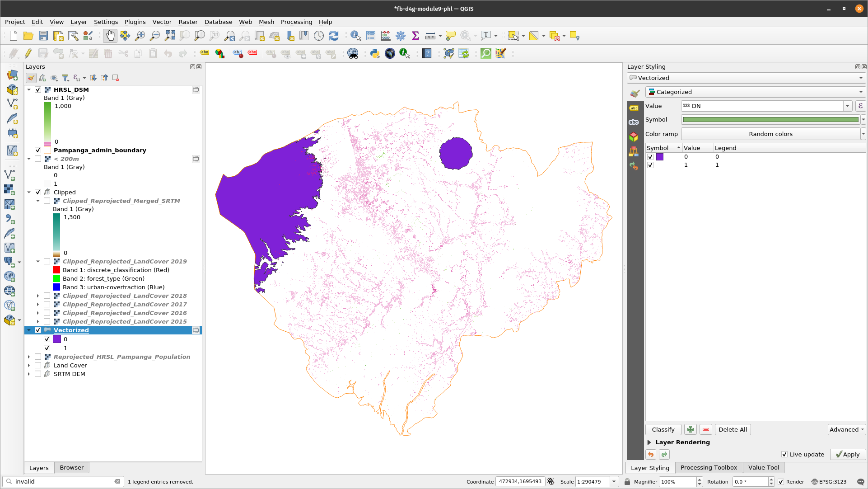The image size is (868, 489).
Task: Click the Statistical Summary sigma icon
Action: pos(415,36)
